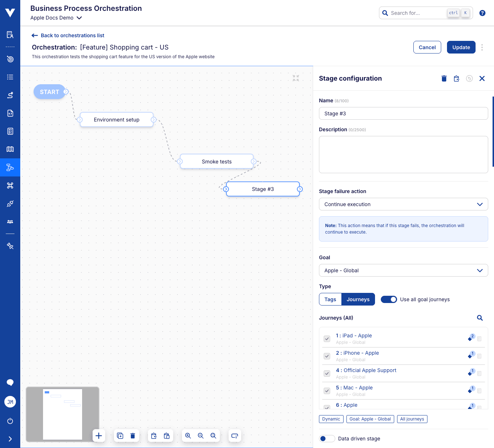Open the journeys search magnifier icon
The width and height of the screenshot is (494, 448).
pyautogui.click(x=480, y=318)
